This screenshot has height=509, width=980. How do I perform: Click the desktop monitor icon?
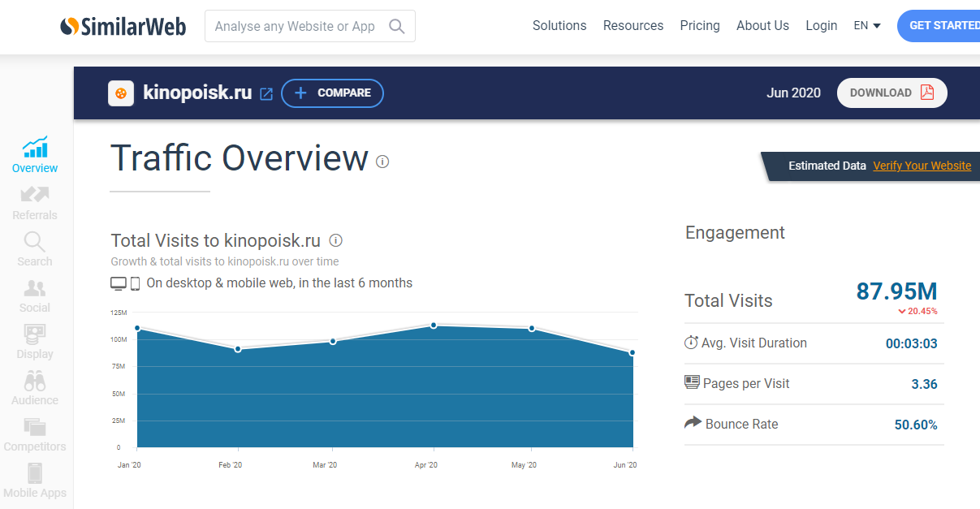click(119, 283)
